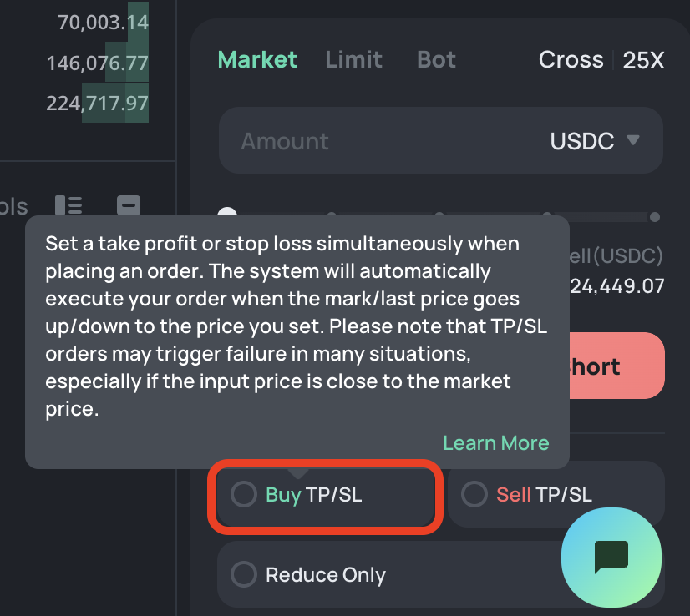Toggle the Reduce Only option
This screenshot has width=690, height=616.
tap(244, 575)
